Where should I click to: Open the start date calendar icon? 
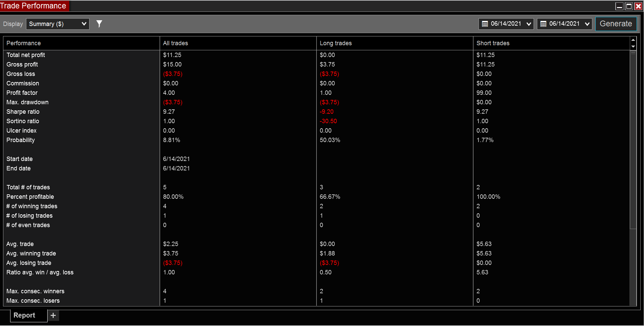point(485,24)
